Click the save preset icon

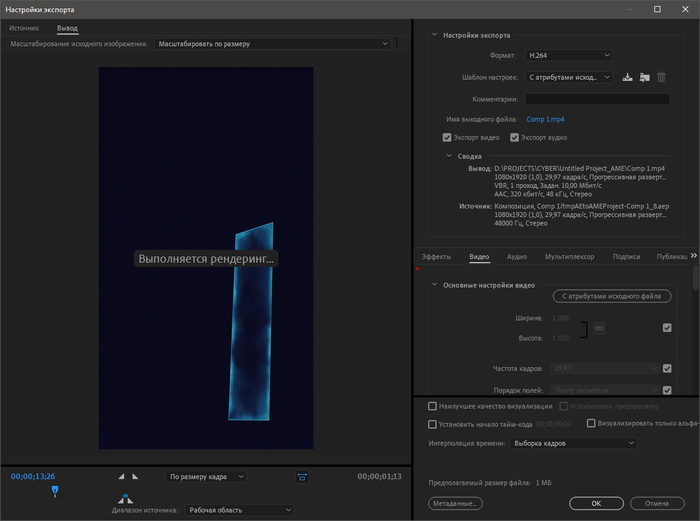[x=626, y=77]
